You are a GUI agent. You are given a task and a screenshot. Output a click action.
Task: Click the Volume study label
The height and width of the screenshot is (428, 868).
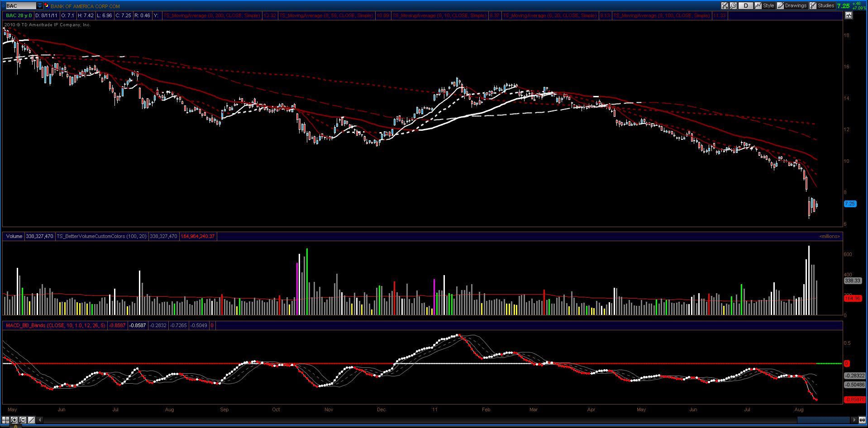click(x=14, y=236)
